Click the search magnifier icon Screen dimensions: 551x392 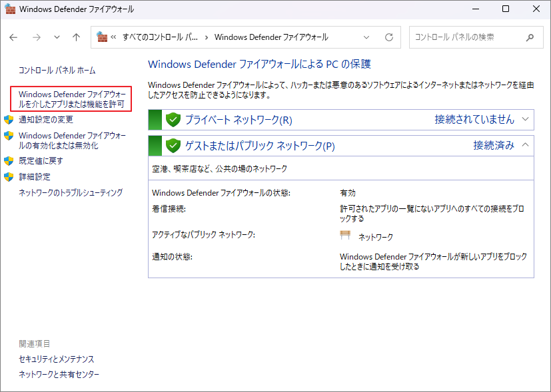(530, 37)
